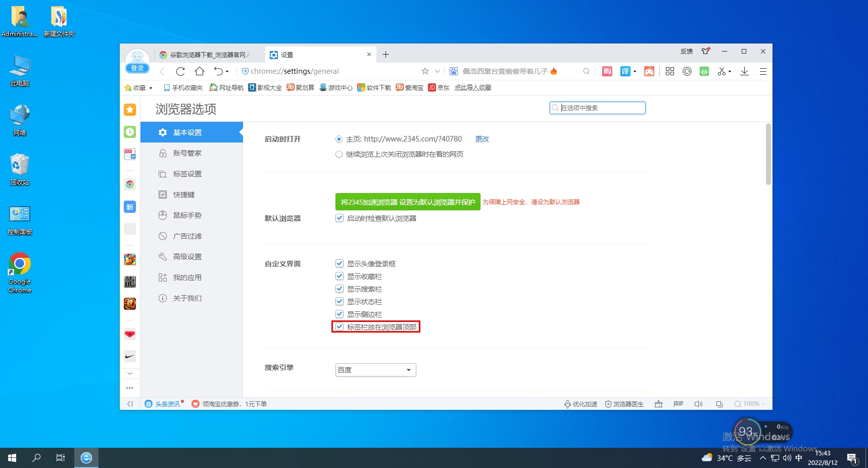Viewport: 868px width, 468px height.
Task: Expand the 收藏 favorites dropdown arrow
Action: click(151, 88)
